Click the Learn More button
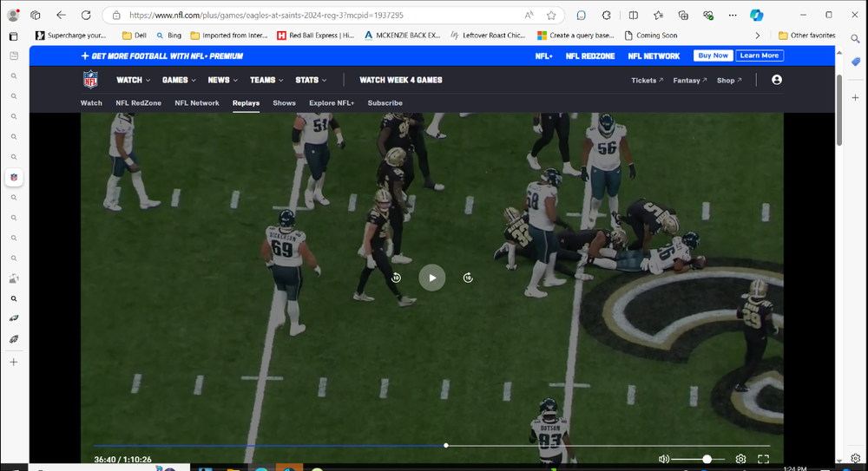 click(x=759, y=56)
